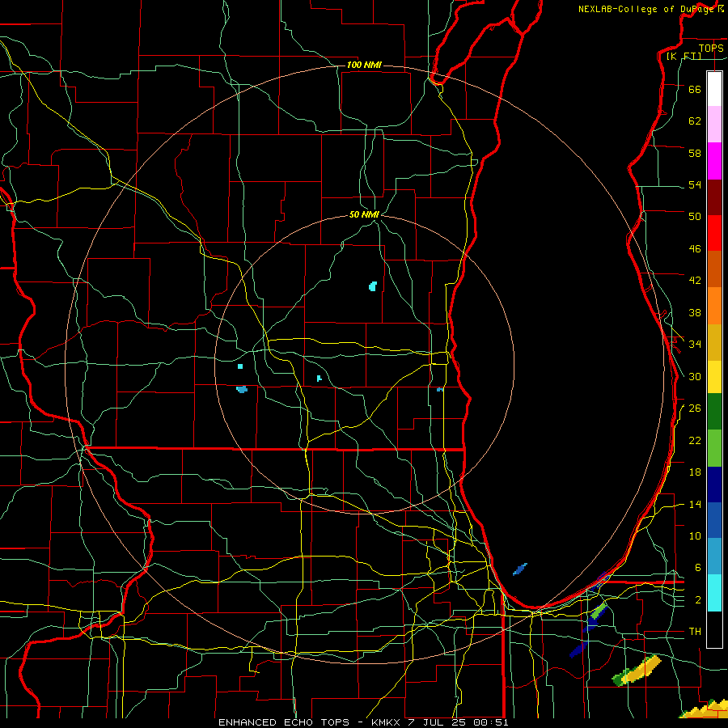This screenshot has width=728, height=728.
Task: Click the blue echo streak over the lake
Action: point(520,569)
